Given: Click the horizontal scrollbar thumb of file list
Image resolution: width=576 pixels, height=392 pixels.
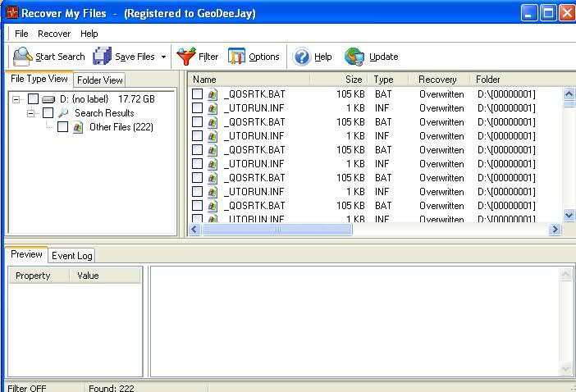Looking at the screenshot, I should pos(277,230).
